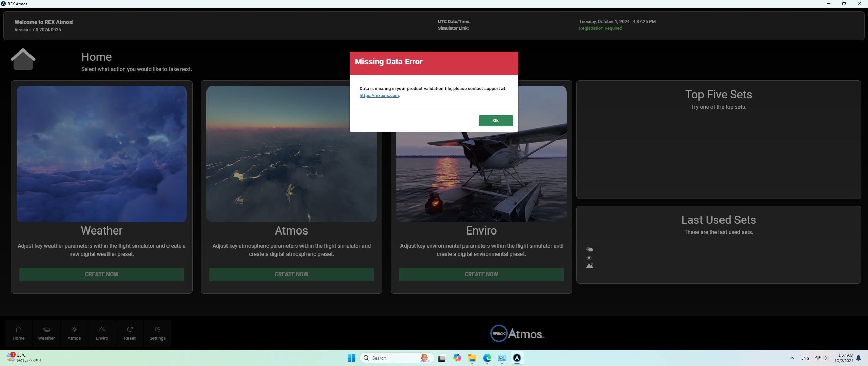Screen dimensions: 868x366
Task: Click the taskbar Search box
Action: [x=397, y=358]
